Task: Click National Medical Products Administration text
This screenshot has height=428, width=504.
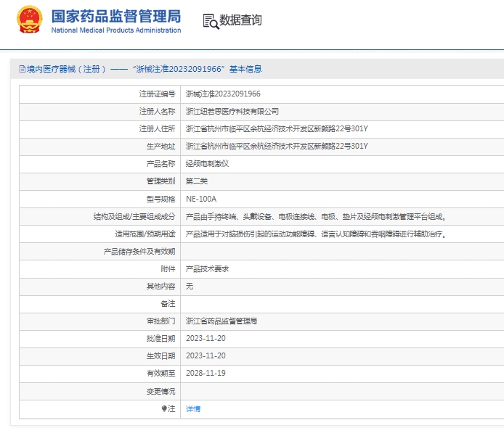Action: point(116,30)
